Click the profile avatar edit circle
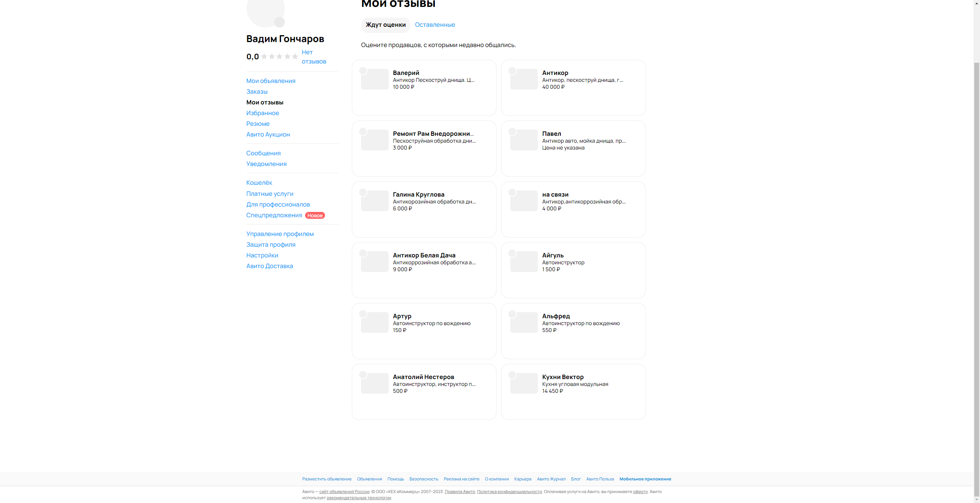 point(279,22)
